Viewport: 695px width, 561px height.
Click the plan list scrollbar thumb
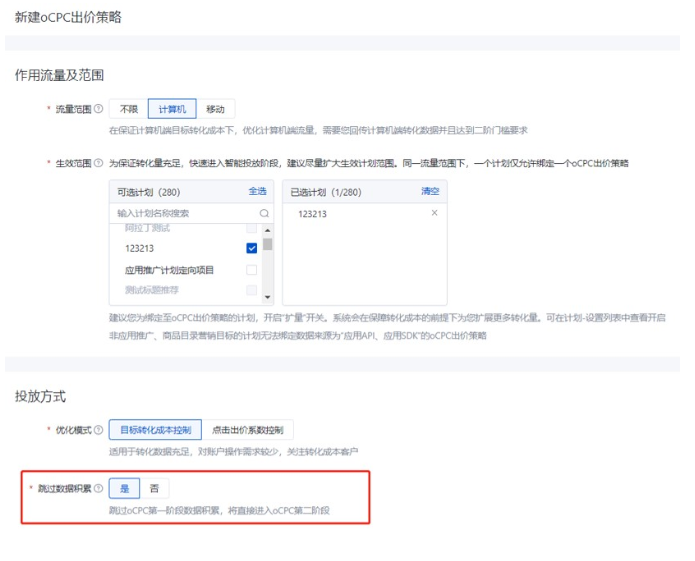point(267,244)
